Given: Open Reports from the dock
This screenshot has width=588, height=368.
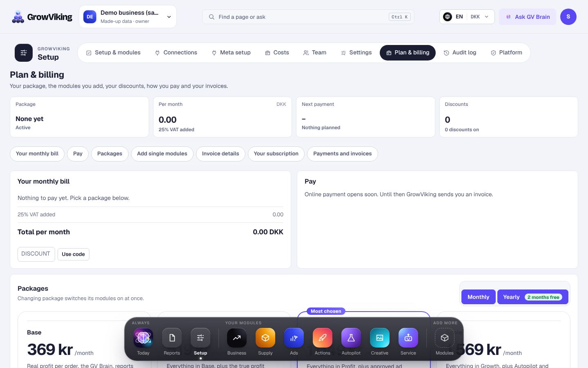Looking at the screenshot, I should 172,338.
